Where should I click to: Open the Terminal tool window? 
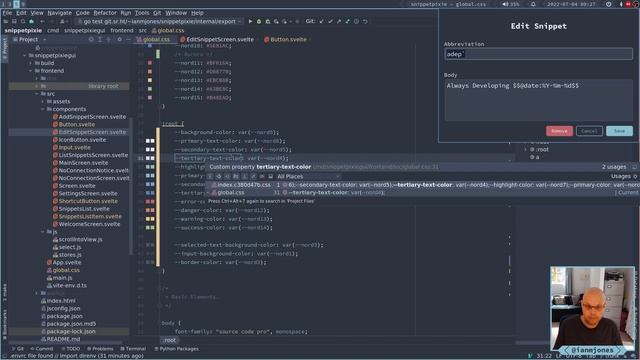(133, 349)
